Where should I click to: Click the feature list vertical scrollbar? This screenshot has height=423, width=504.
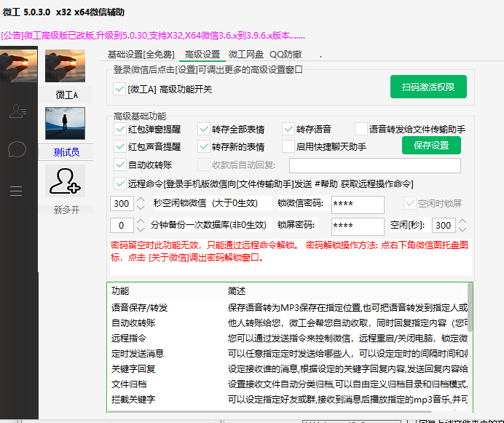(470, 307)
